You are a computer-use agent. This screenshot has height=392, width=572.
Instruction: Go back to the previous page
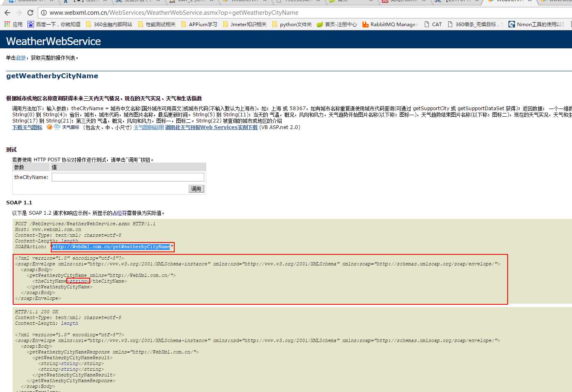tap(7, 13)
